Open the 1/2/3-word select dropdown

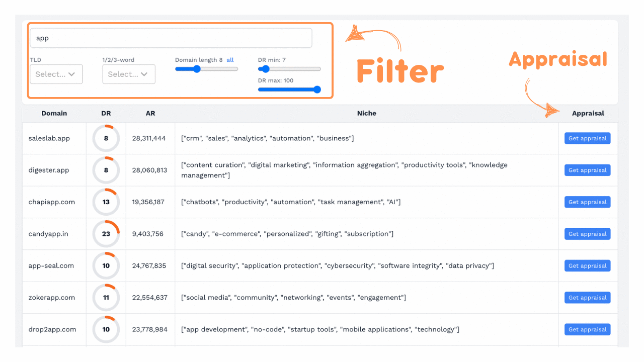click(129, 74)
